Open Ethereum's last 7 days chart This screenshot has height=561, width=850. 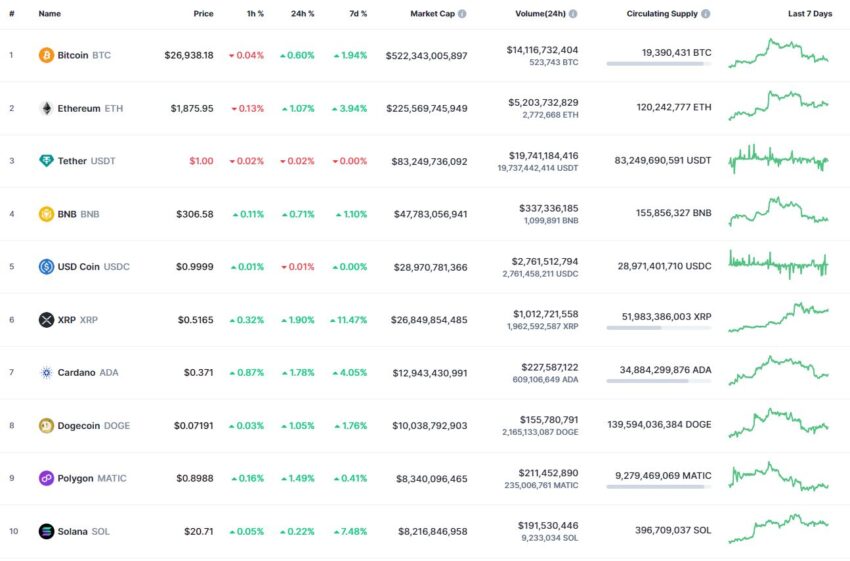click(778, 106)
